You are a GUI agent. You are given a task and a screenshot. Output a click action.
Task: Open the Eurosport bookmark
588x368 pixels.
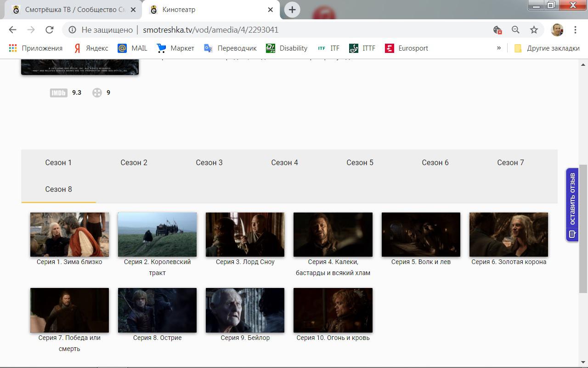click(407, 48)
